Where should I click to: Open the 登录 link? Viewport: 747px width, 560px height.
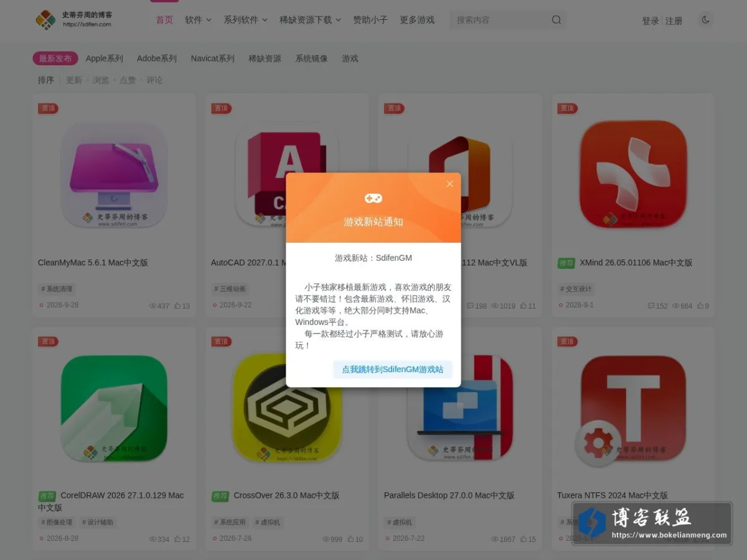651,21
